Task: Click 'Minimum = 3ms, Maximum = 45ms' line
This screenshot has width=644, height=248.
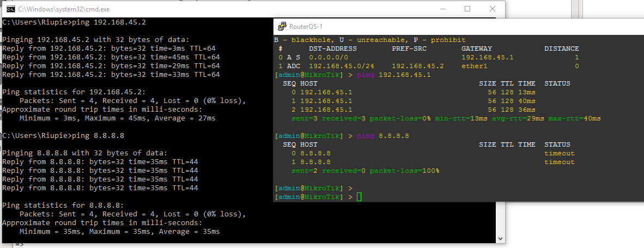Action: 118,118
